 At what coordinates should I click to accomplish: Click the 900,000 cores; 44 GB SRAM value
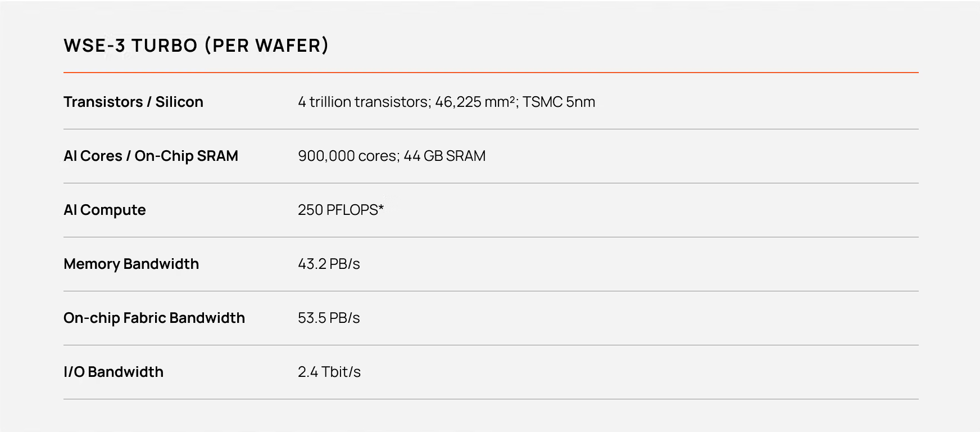392,156
